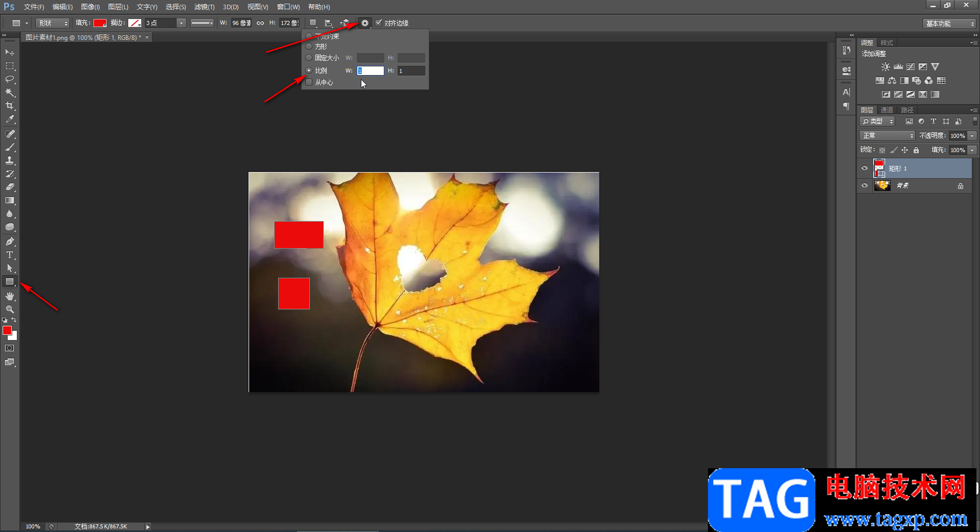Select the Rectangular Marquee tool
Image resolution: width=980 pixels, height=532 pixels.
[10, 66]
